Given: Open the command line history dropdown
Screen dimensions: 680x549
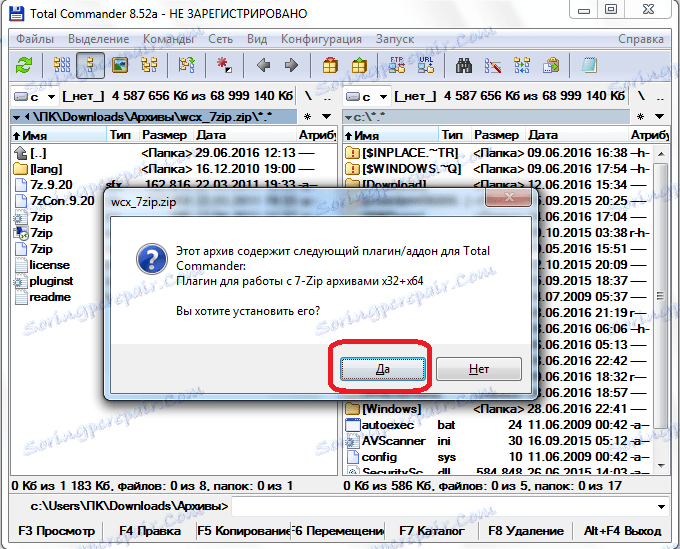Looking at the screenshot, I should tap(661, 507).
